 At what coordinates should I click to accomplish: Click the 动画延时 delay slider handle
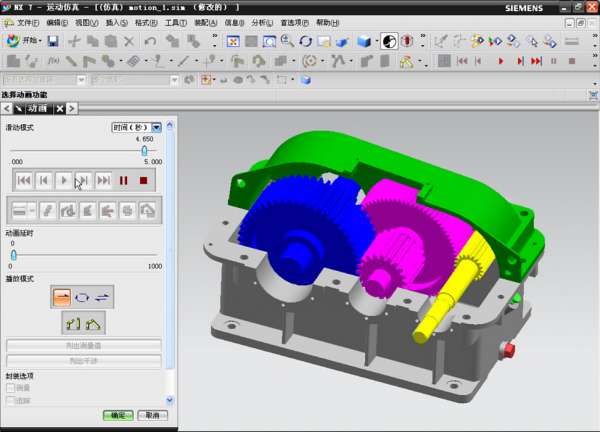[14, 254]
